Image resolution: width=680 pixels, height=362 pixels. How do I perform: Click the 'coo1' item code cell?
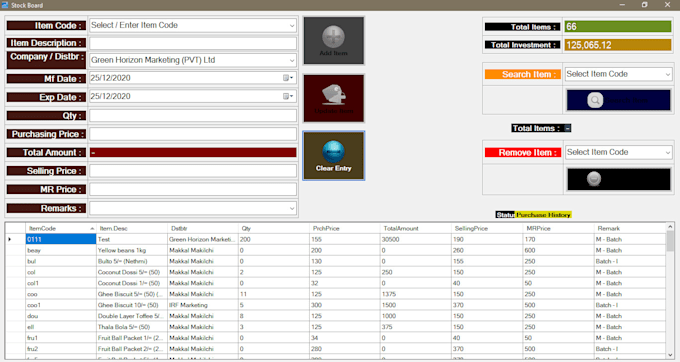(61, 305)
